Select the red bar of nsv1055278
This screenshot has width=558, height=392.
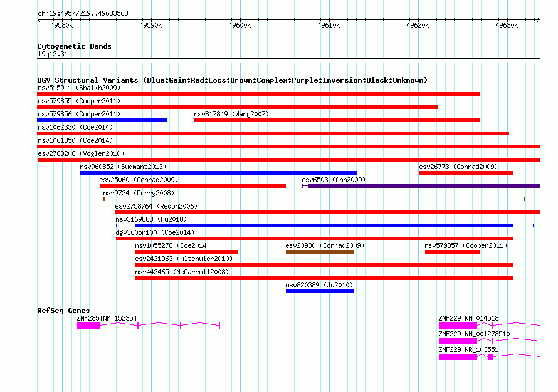186,252
